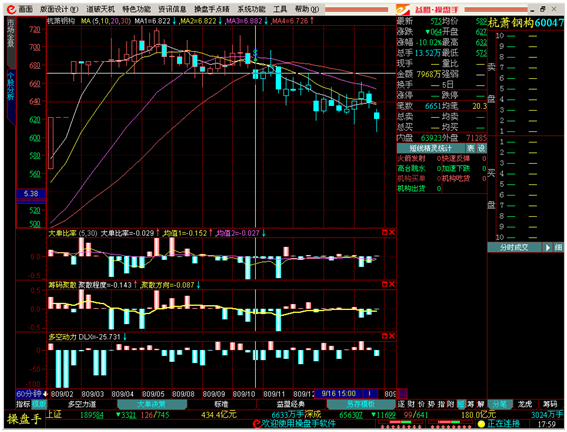
Task: Open the 工具 menu
Action: [280, 9]
